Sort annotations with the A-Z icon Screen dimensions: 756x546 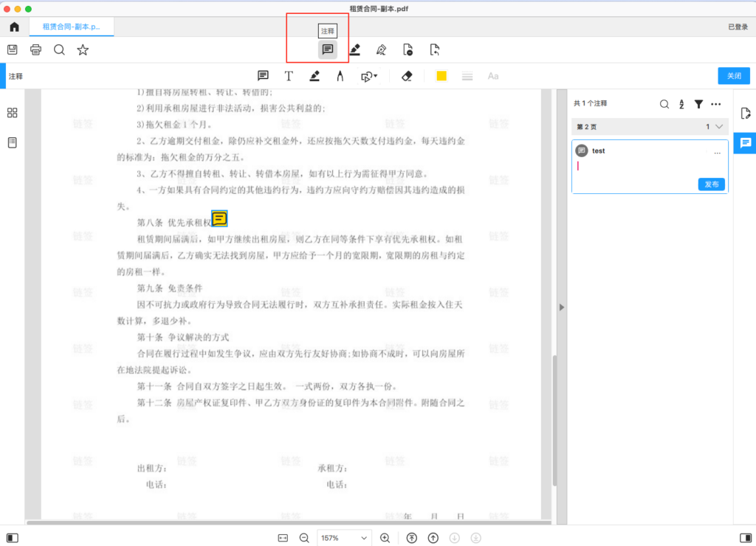point(681,104)
